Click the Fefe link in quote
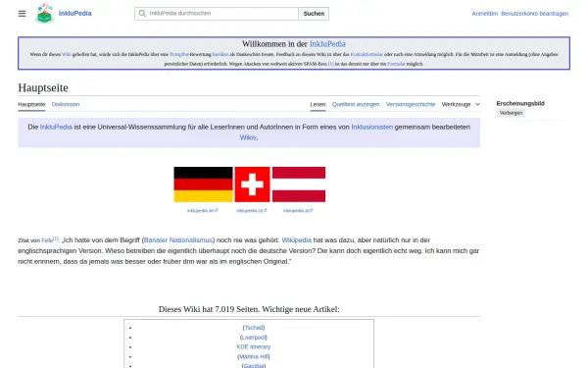This screenshot has width=588, height=368. pyautogui.click(x=46, y=240)
